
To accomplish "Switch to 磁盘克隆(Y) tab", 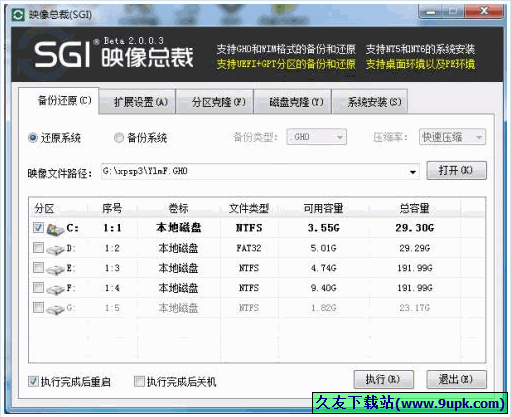I will [292, 102].
